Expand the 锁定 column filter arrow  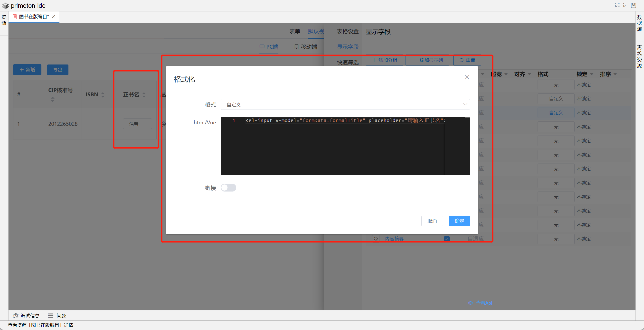click(591, 74)
